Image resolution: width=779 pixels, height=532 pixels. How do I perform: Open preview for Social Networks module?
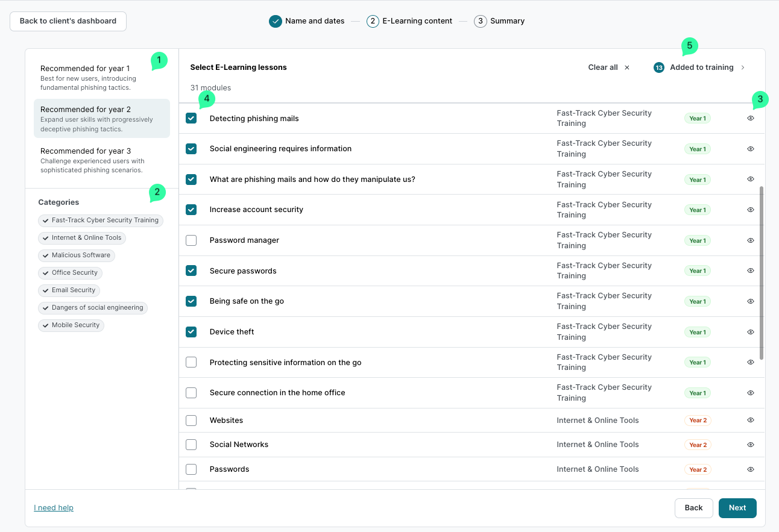(x=751, y=445)
